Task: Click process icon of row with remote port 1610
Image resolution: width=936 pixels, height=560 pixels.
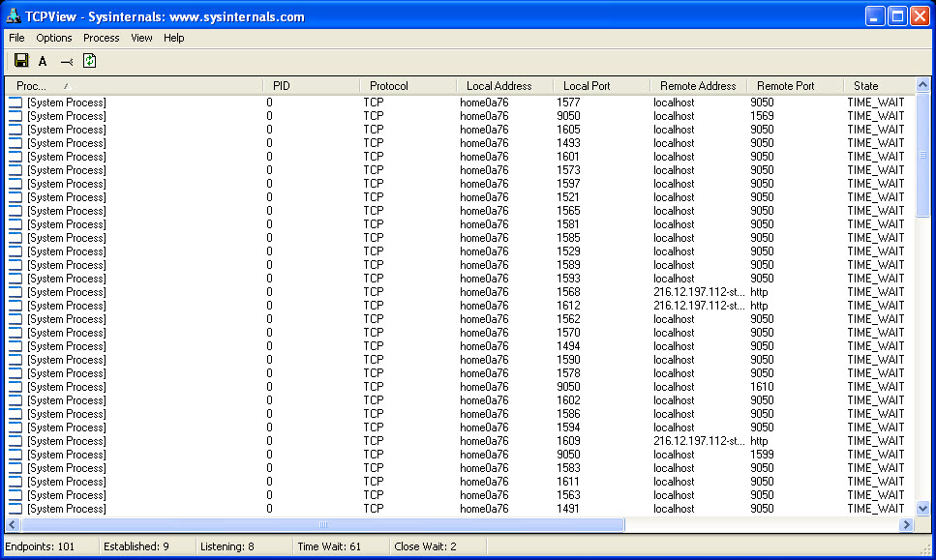Action: click(15, 387)
